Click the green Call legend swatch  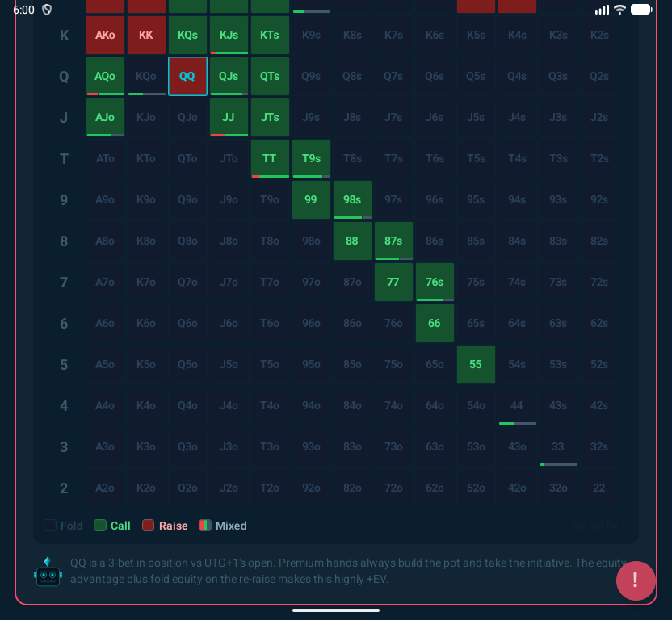100,526
